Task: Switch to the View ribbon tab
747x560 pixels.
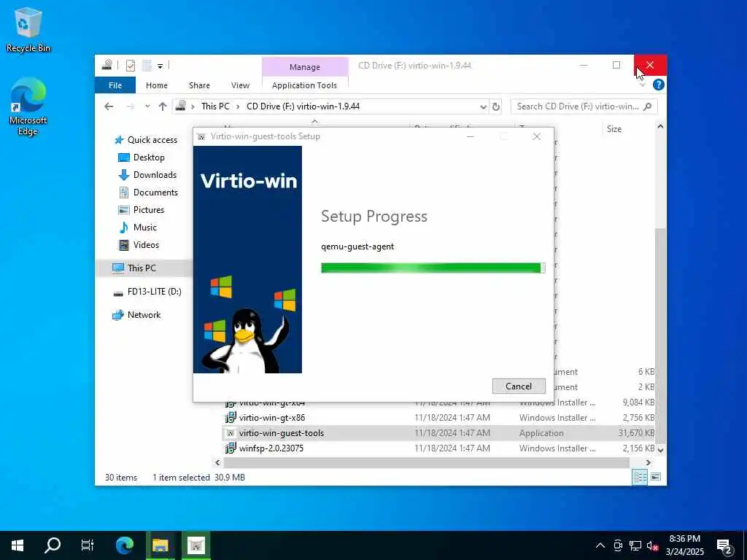Action: click(240, 85)
